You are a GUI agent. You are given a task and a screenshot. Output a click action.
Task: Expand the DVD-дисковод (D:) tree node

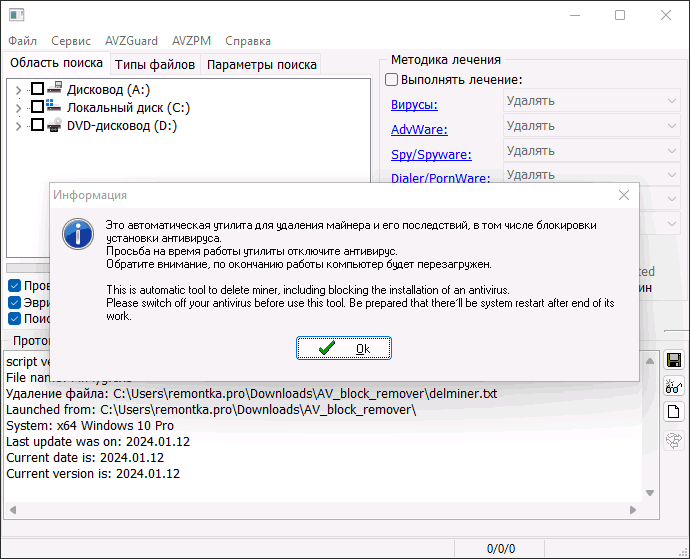pyautogui.click(x=18, y=125)
